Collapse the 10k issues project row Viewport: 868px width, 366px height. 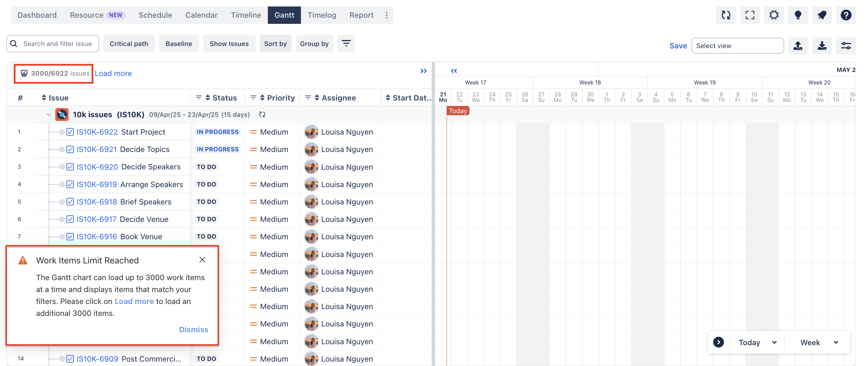click(48, 115)
